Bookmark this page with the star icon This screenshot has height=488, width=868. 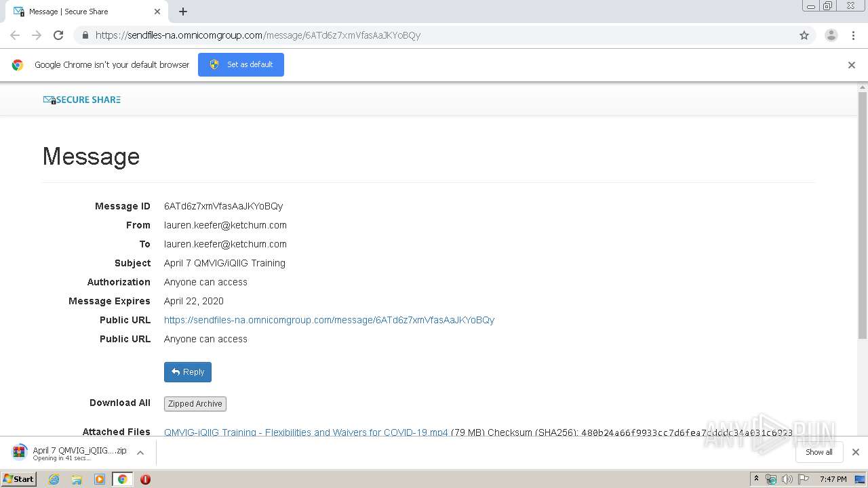(x=804, y=35)
